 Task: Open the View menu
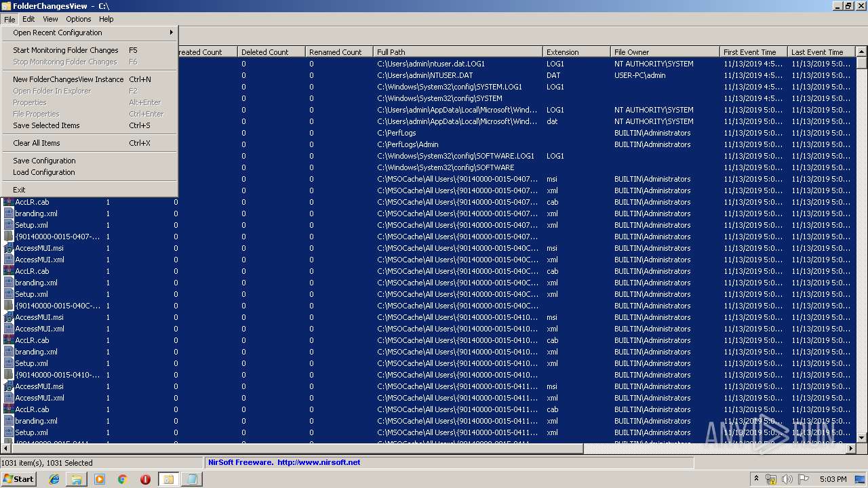coord(50,19)
